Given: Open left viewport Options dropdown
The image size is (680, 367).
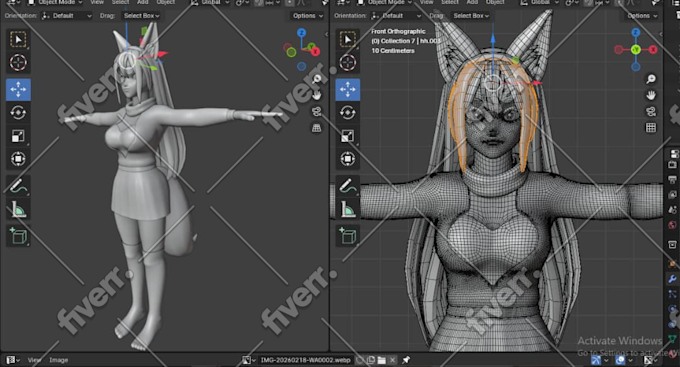Looking at the screenshot, I should click(307, 16).
